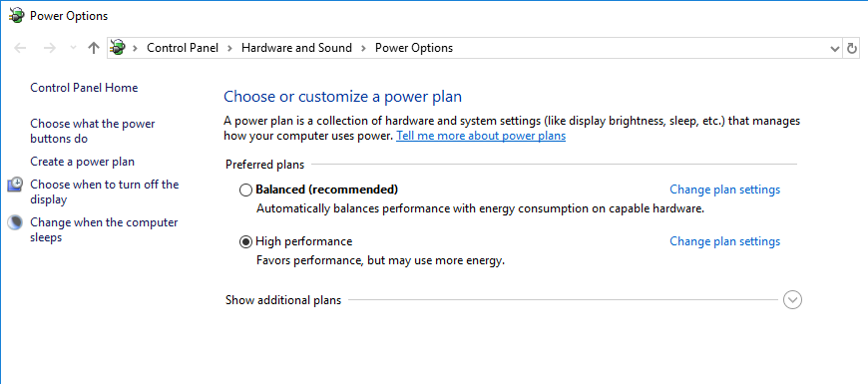Open address bar history dropdown chevron
The width and height of the screenshot is (868, 384).
click(835, 49)
